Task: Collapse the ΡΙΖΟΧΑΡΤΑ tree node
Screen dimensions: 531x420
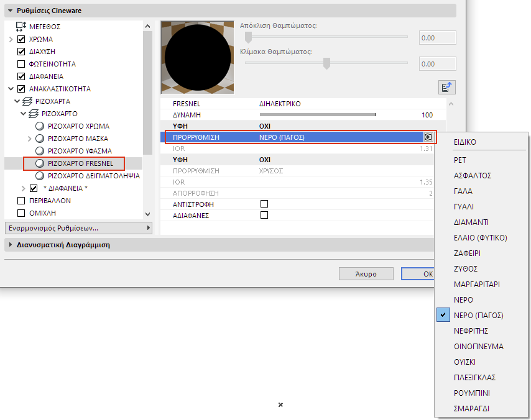Action: (x=17, y=101)
